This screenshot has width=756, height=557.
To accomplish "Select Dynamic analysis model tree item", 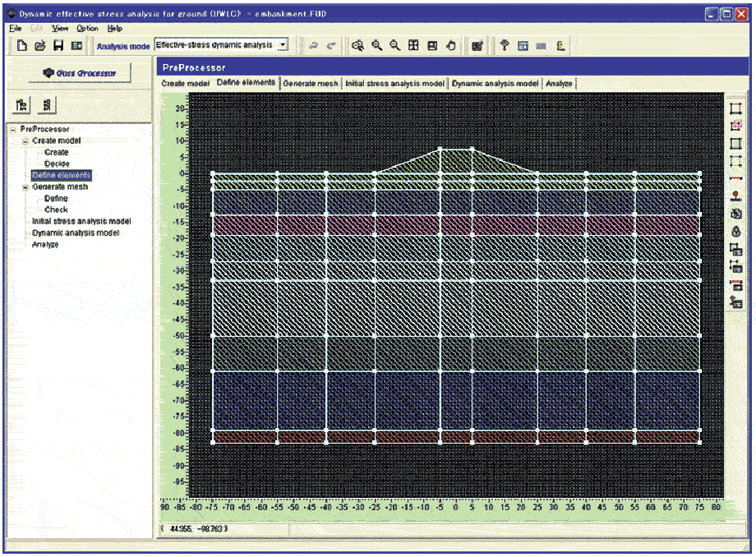I will click(x=76, y=232).
